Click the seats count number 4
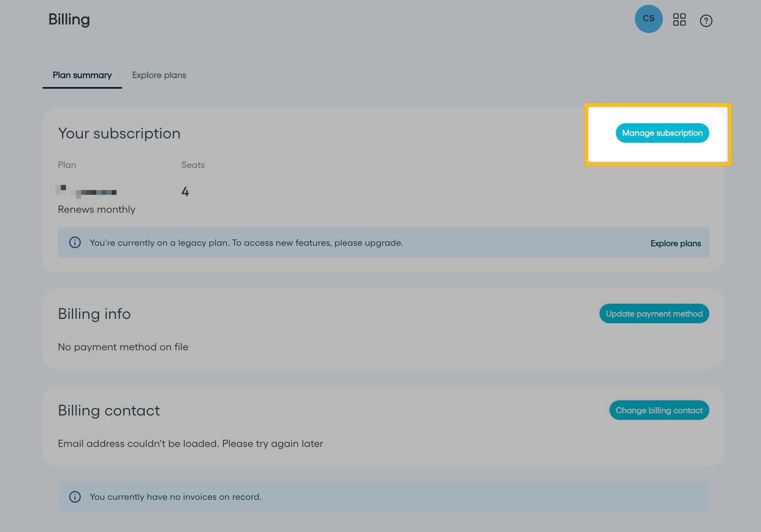Screen dimensions: 761x532 tap(185, 192)
